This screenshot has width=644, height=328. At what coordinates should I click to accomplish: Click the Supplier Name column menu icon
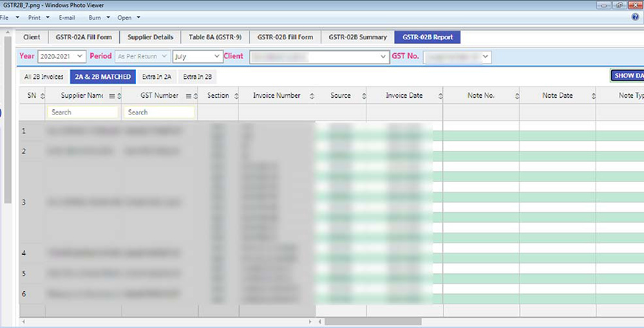point(112,96)
